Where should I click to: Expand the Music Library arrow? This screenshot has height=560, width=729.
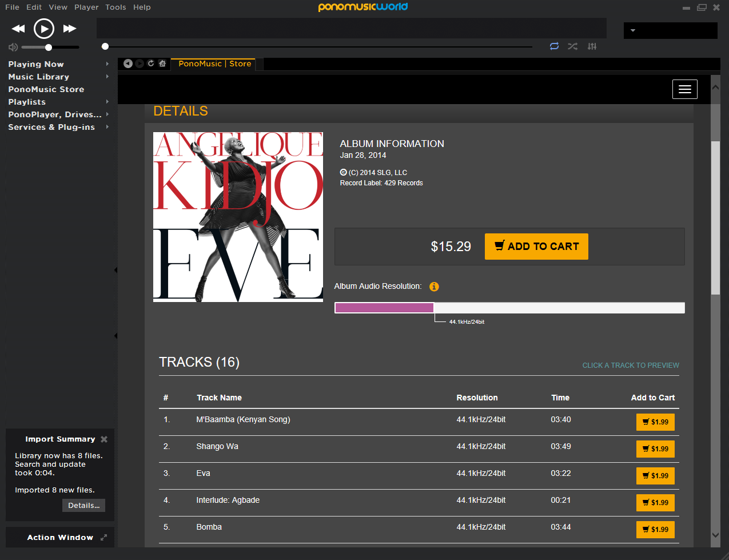[x=107, y=77]
